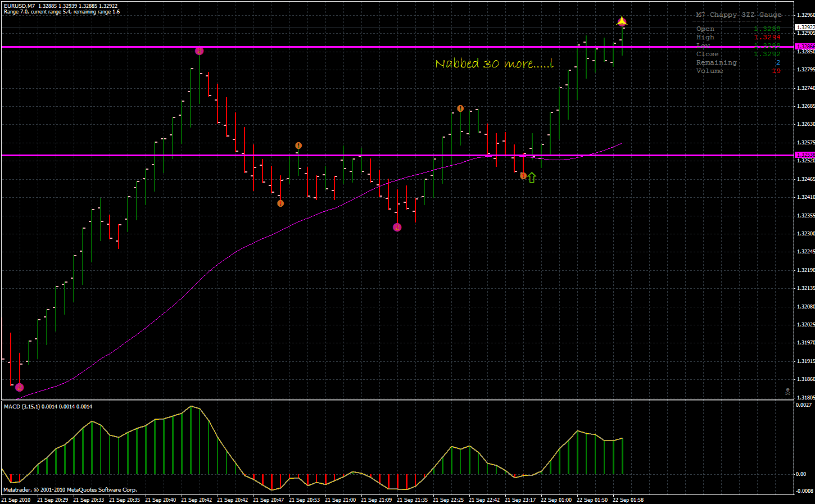Click the gauge Remaining value 2
815x504 pixels.
pyautogui.click(x=778, y=62)
